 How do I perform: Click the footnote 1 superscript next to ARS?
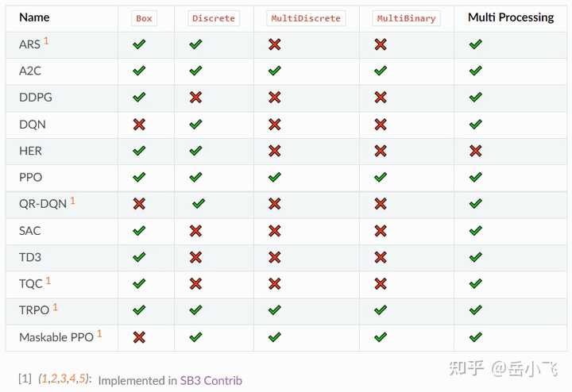pos(46,40)
